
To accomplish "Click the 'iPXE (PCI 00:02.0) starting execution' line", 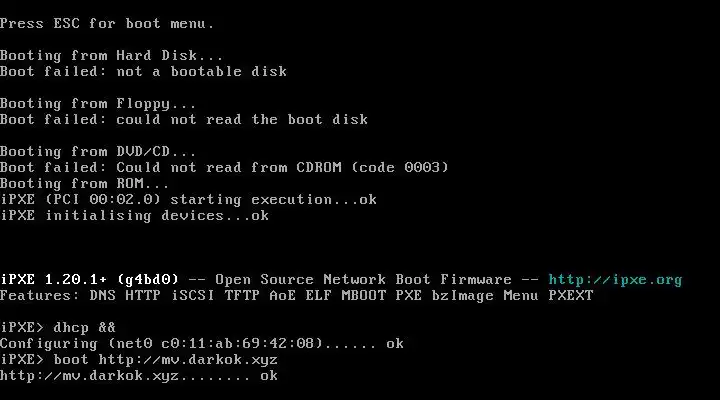I will (188, 200).
